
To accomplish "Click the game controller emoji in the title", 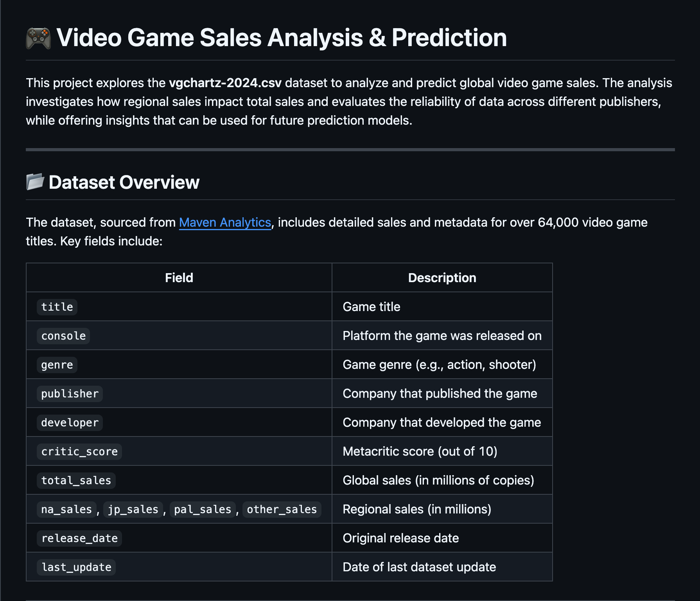I will pos(38,38).
